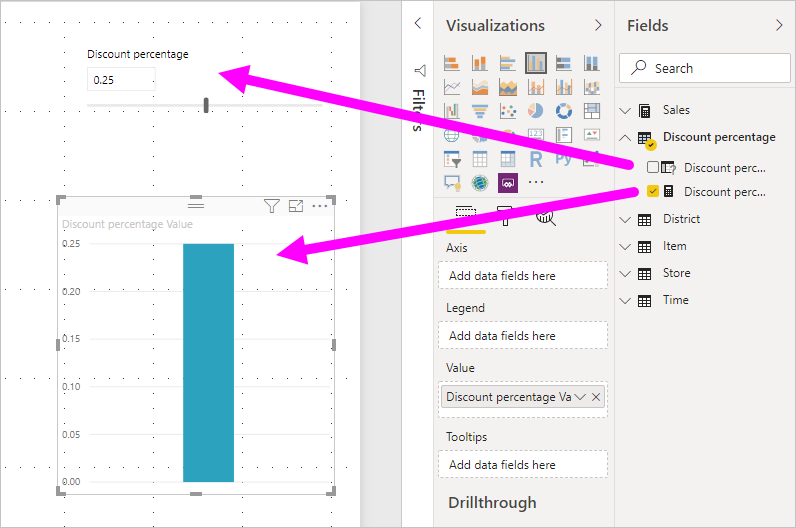Select the card visualization showing 123
Screen dimensions: 796x528
[x=536, y=134]
